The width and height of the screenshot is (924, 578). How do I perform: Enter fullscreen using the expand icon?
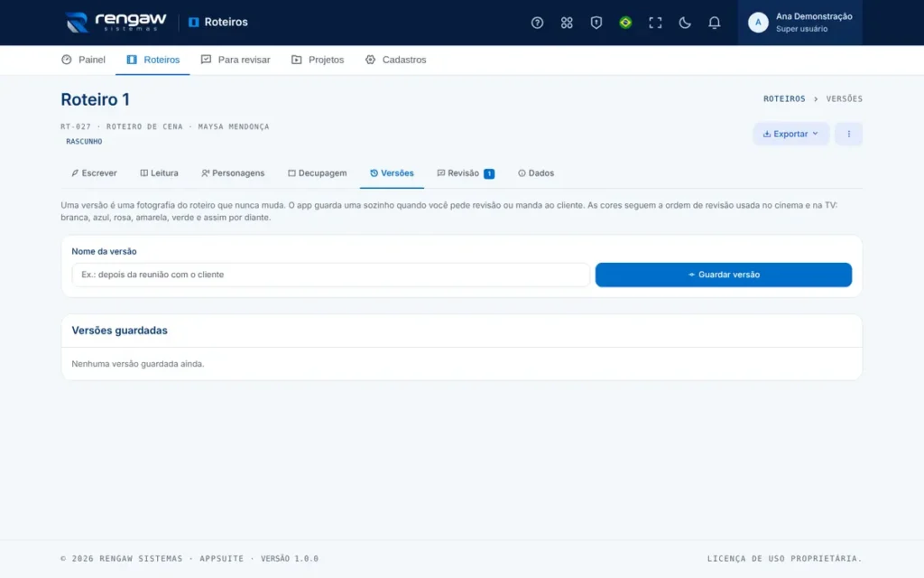pos(655,23)
